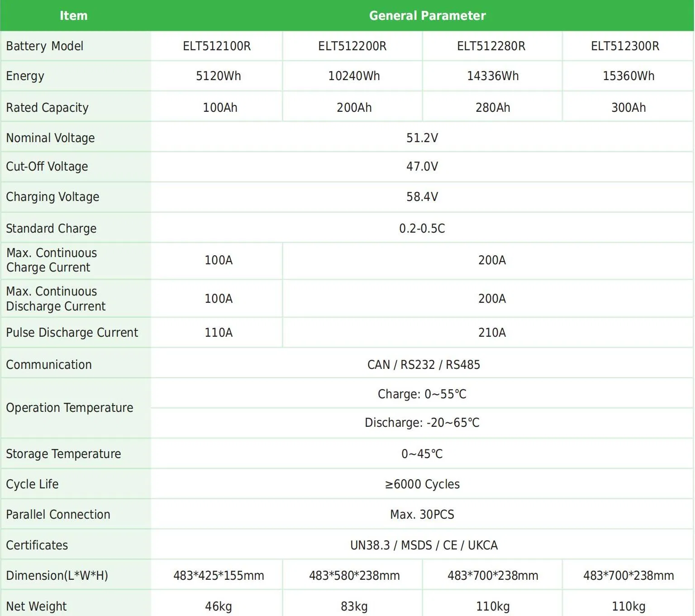This screenshot has height=616, width=695.
Task: Click the "Max. Continuous Charge Current" label
Action: pos(52,260)
